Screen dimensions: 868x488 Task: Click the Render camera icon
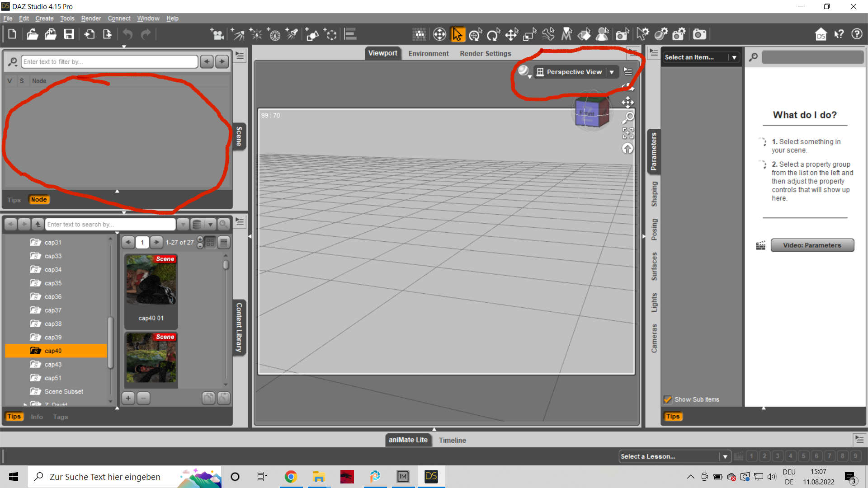(x=699, y=34)
